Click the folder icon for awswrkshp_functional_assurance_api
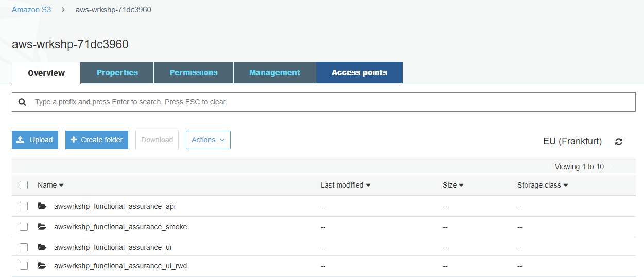 pos(42,206)
